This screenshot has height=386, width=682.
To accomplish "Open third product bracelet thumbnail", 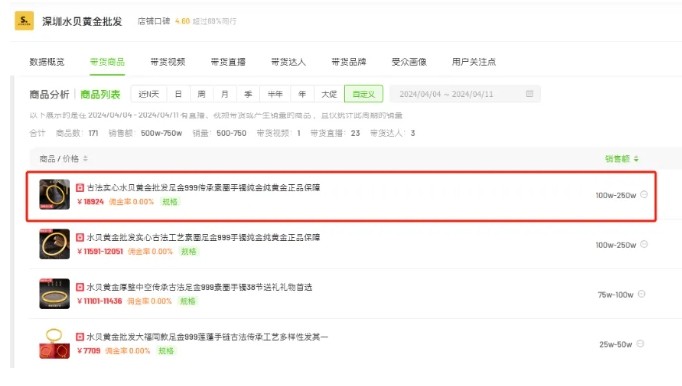I will coord(54,294).
